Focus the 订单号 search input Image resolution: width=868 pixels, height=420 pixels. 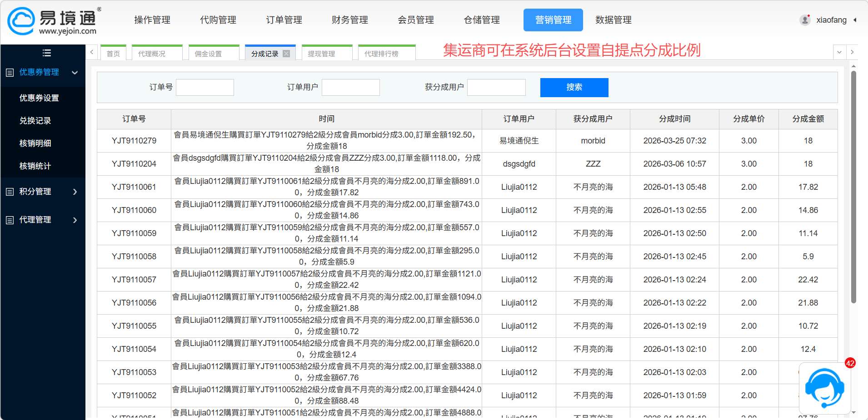coord(205,87)
